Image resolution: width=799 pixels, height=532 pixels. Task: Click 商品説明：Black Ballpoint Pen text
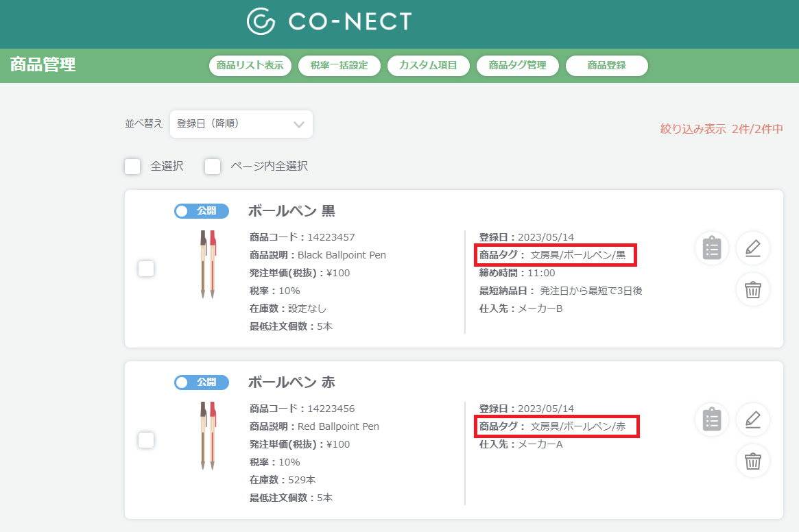coord(318,255)
